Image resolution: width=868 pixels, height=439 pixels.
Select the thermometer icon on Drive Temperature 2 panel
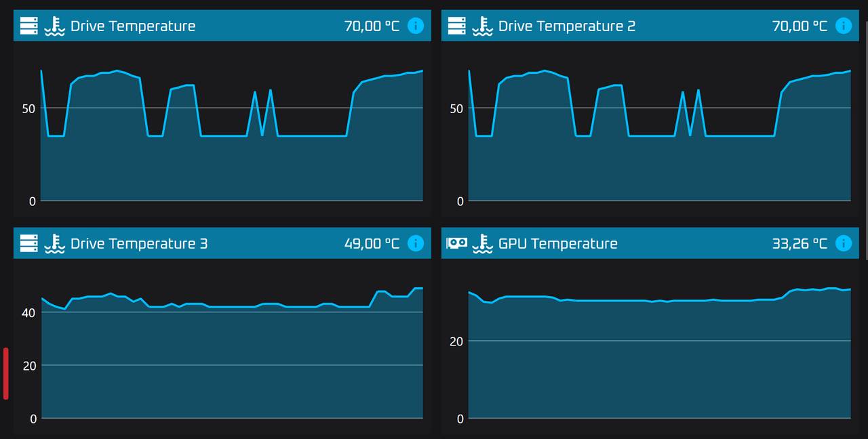[484, 26]
